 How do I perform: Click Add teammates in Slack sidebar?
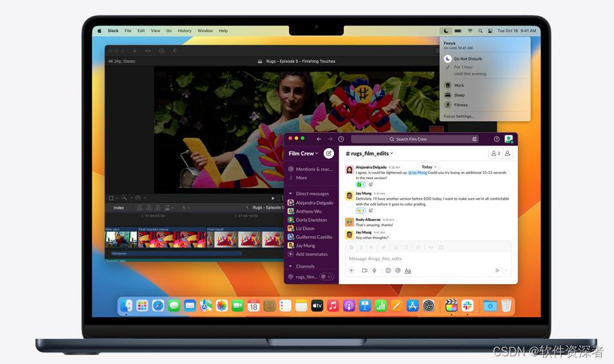click(x=308, y=254)
